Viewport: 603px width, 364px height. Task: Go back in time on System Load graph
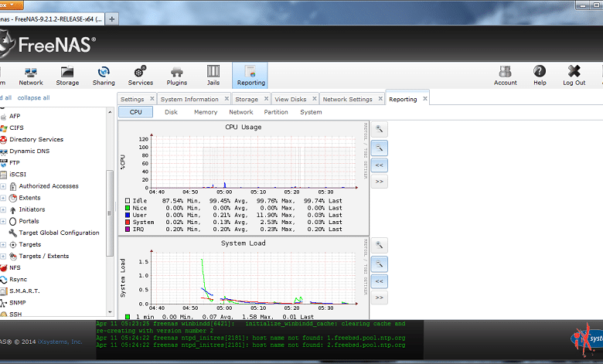379,281
